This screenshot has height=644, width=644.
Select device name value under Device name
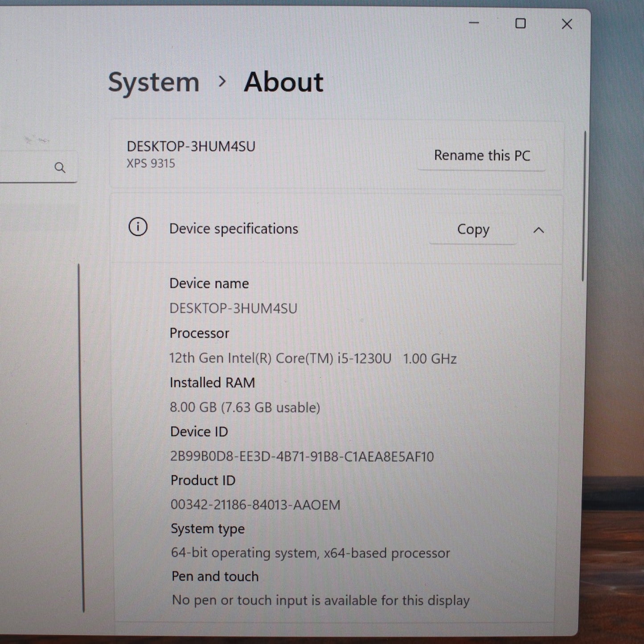(234, 308)
